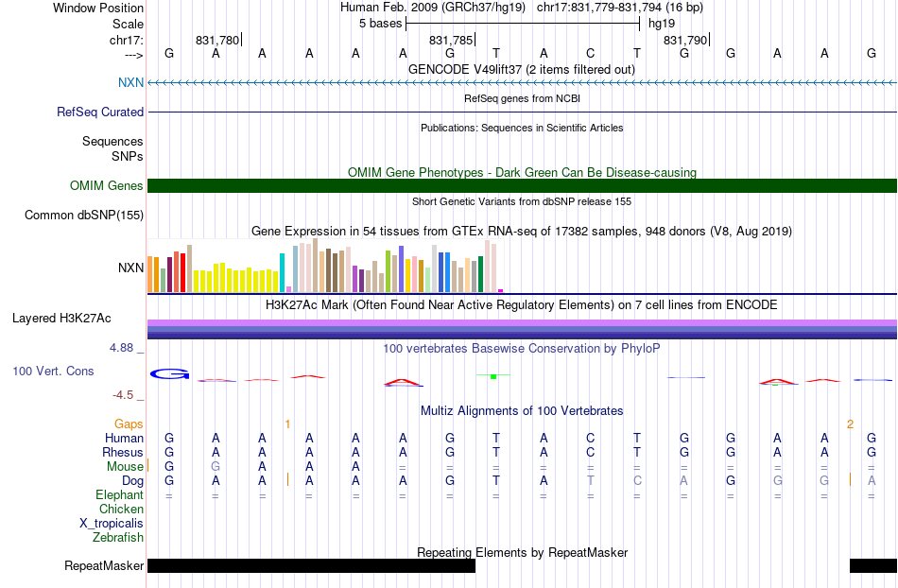Click the 831,785 ruler position
The width and height of the screenshot is (898, 588).
click(x=451, y=40)
